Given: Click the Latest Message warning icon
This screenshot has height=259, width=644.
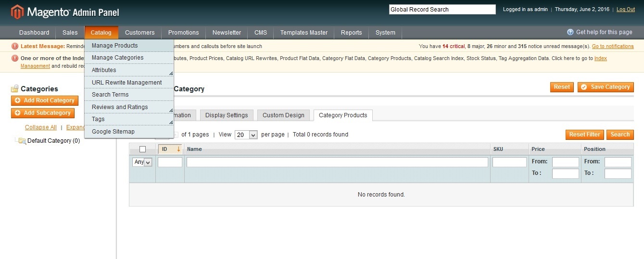Looking at the screenshot, I should point(15,46).
